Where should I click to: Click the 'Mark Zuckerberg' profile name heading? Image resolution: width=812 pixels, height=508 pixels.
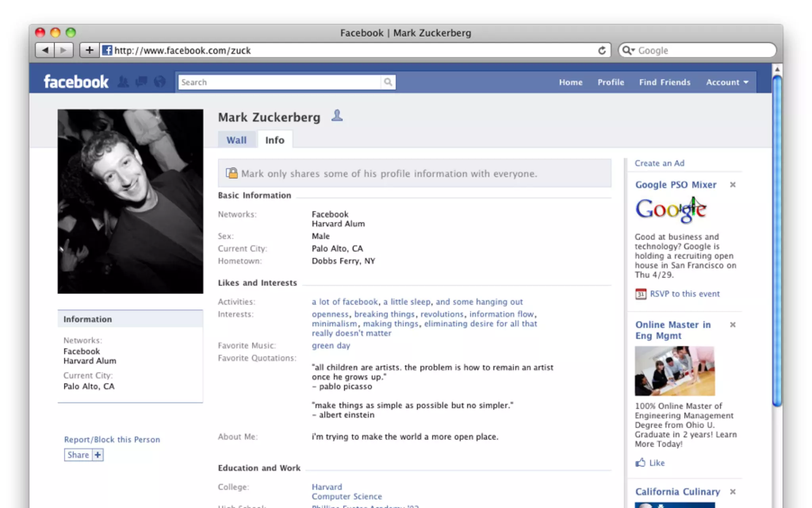coord(269,117)
